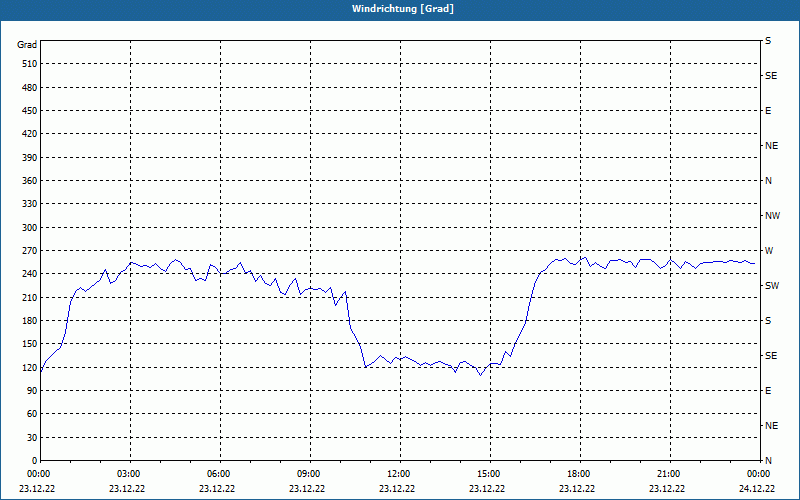Select the 90 y-axis value
This screenshot has width=800, height=500.
tap(32, 391)
